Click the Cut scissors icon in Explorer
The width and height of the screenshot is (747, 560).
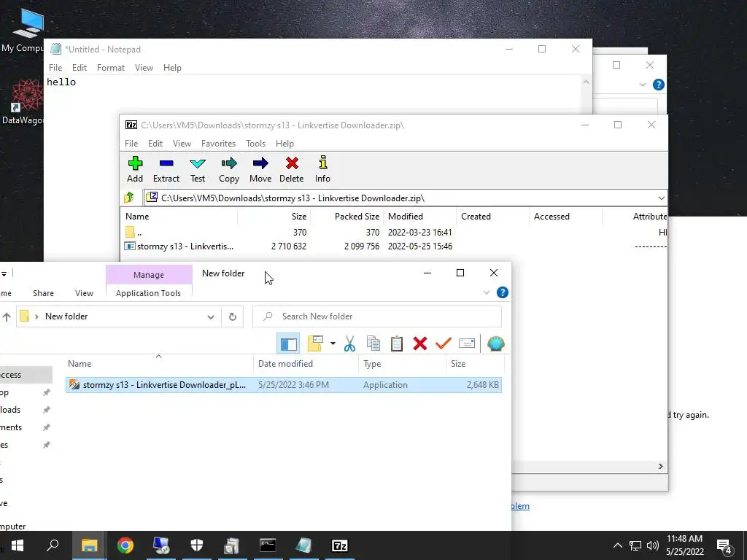pos(349,344)
